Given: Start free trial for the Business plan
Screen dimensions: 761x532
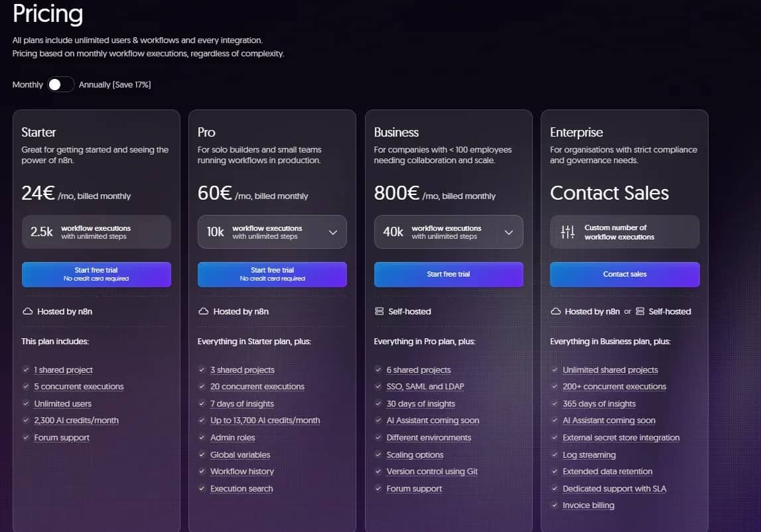Looking at the screenshot, I should coord(449,274).
